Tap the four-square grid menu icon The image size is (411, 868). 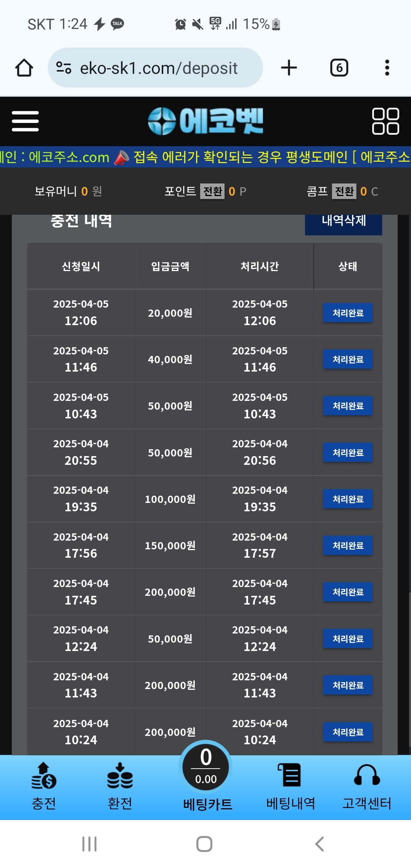385,121
